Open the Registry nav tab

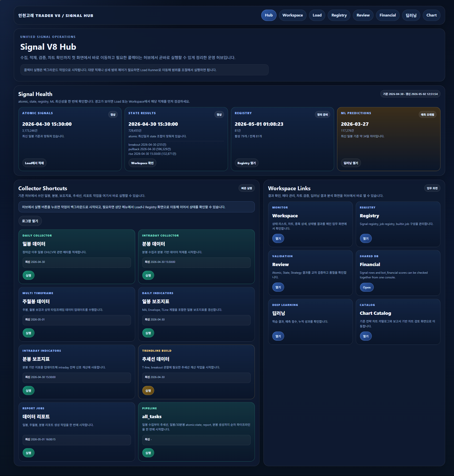(339, 15)
